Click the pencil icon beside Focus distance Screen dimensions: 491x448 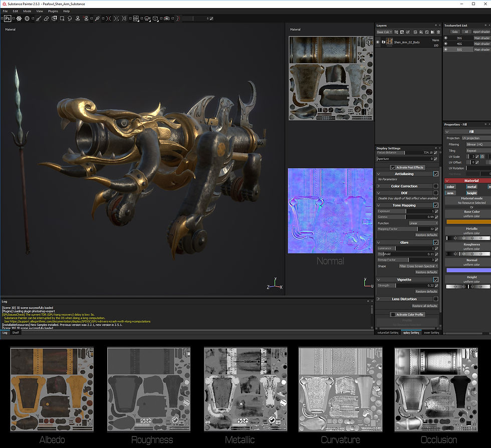click(x=435, y=152)
